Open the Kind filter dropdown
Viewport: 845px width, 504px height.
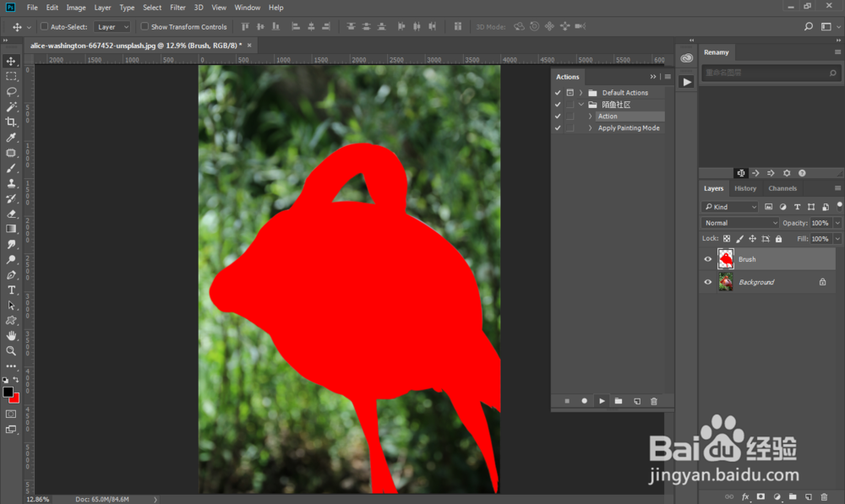730,207
